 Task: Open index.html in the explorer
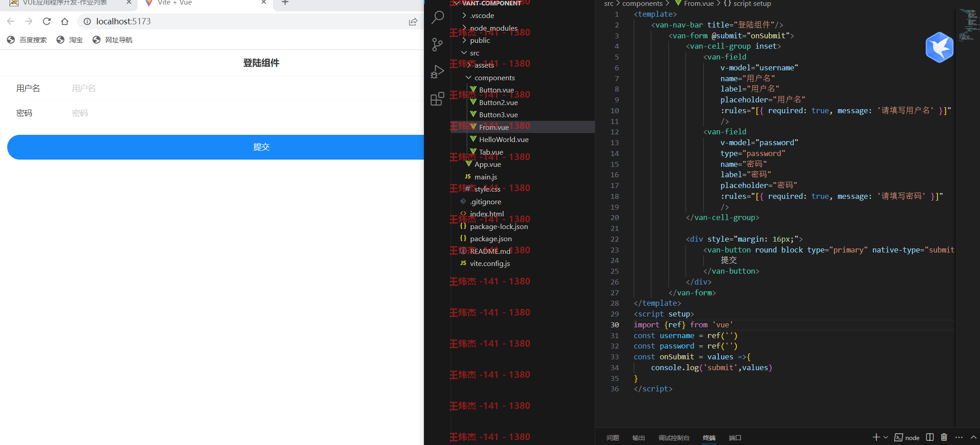pos(487,214)
